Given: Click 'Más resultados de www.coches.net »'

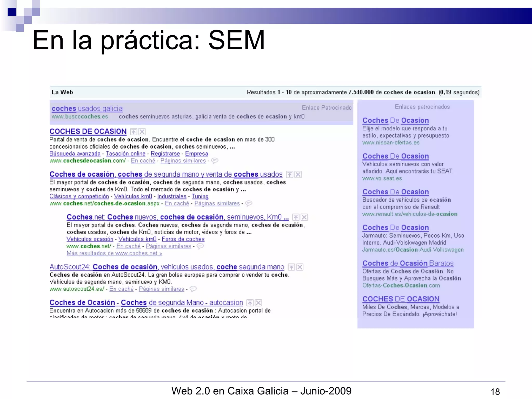Looking at the screenshot, I should (114, 253).
